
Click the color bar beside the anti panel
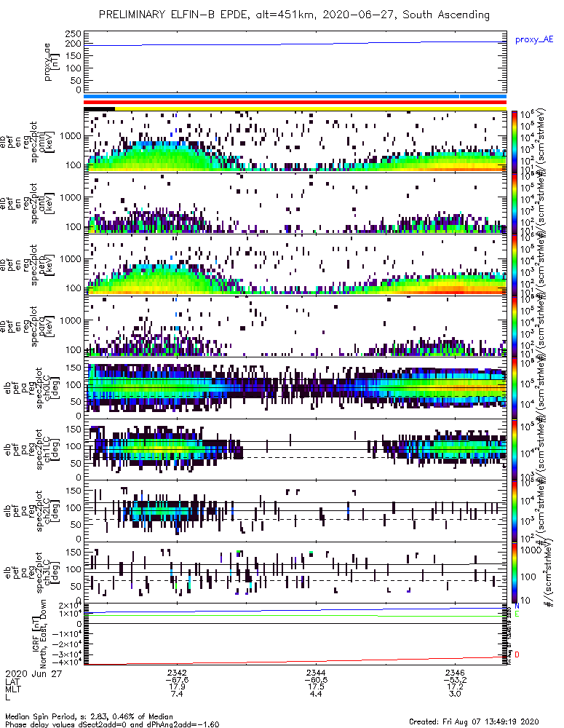tap(515, 203)
